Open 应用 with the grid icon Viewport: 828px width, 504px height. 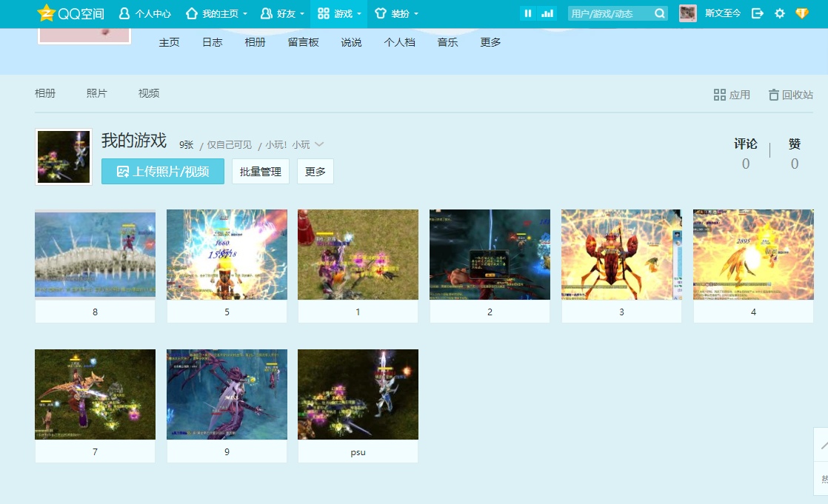732,95
